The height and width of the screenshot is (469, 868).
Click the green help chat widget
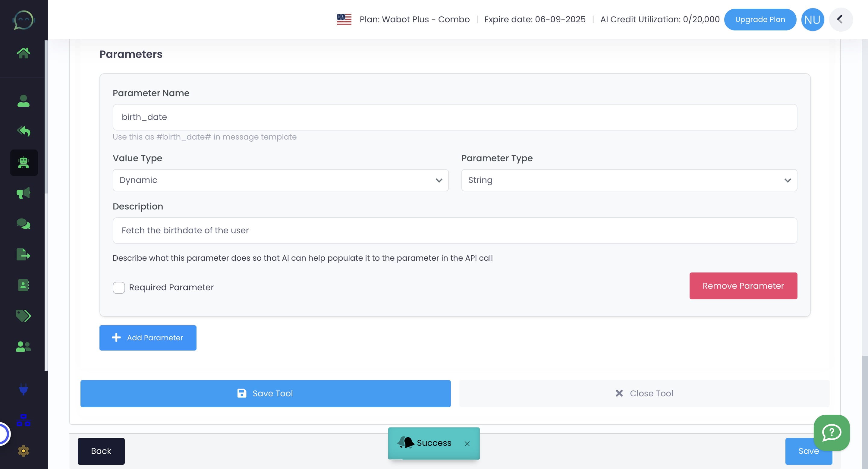831,433
